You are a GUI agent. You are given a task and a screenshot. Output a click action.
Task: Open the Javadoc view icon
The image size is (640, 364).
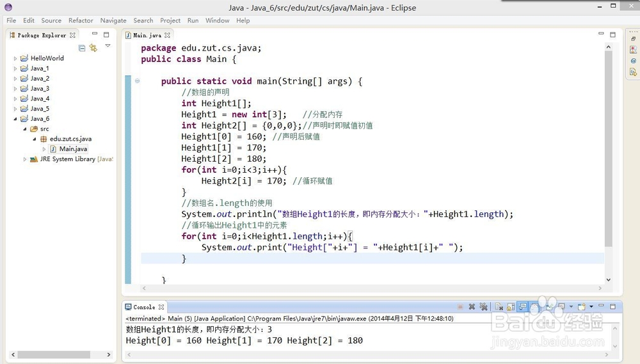(633, 61)
